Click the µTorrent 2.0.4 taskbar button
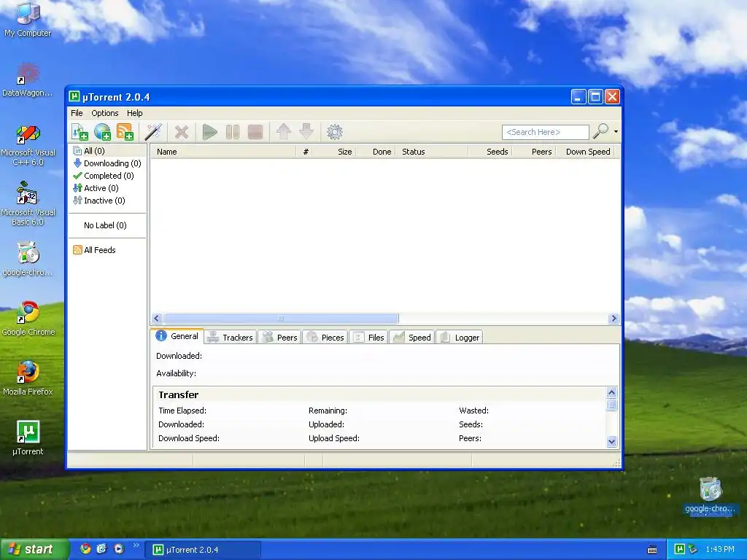Image resolution: width=747 pixels, height=560 pixels. (203, 550)
